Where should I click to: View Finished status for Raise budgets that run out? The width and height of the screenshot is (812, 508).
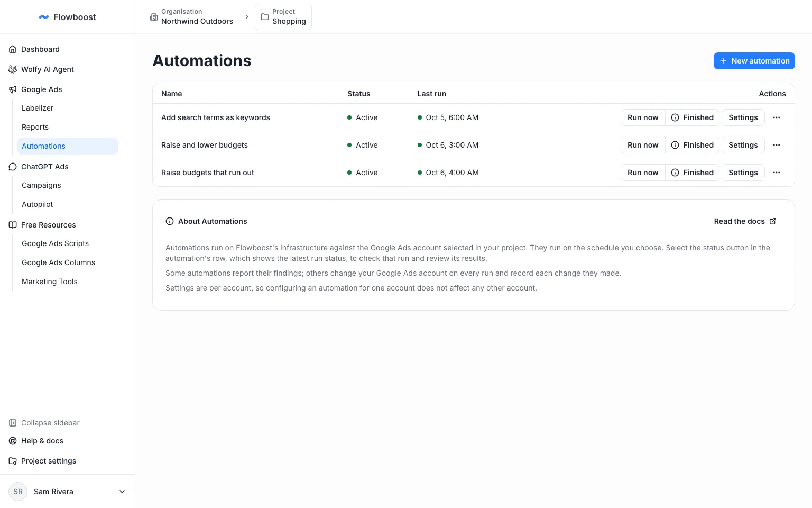(693, 173)
